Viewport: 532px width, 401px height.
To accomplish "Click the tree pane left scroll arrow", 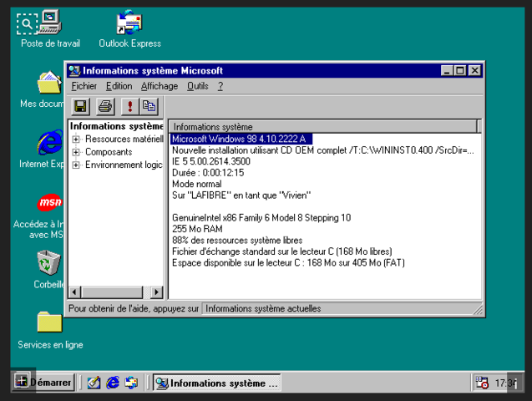I will (75, 292).
